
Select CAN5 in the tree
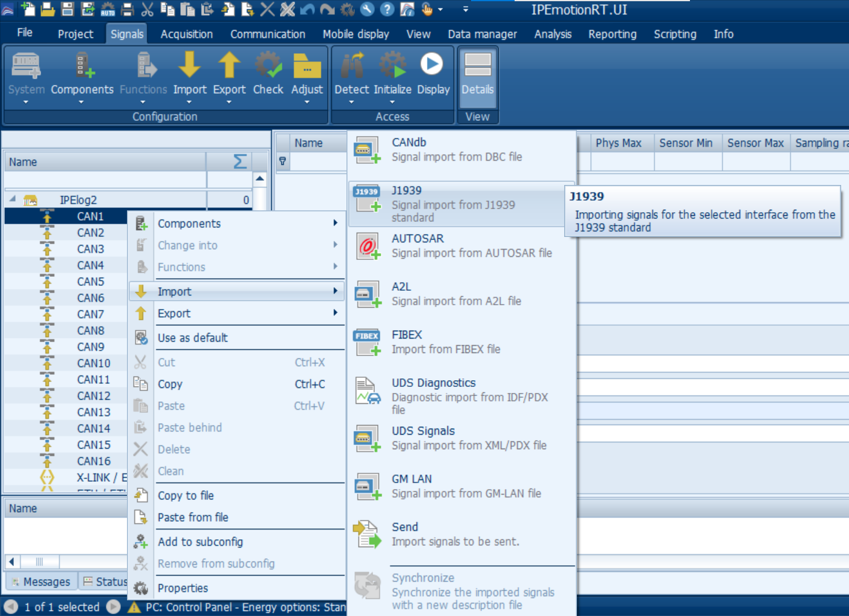point(90,282)
